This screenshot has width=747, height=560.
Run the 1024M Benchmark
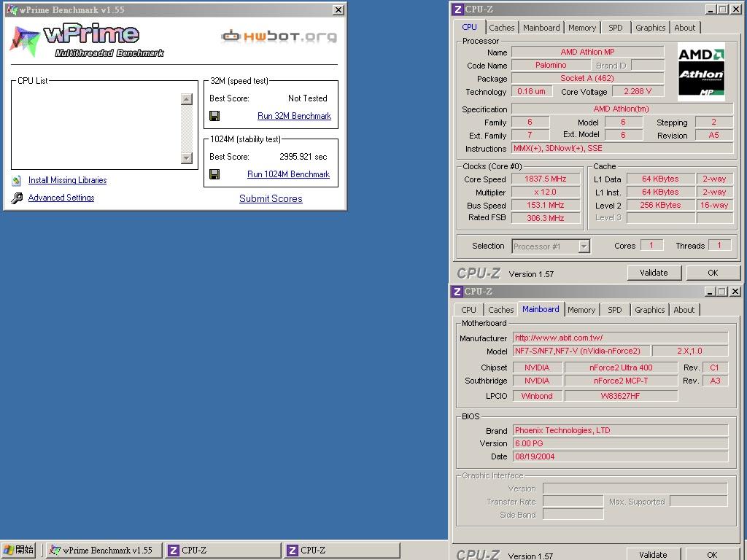point(288,174)
